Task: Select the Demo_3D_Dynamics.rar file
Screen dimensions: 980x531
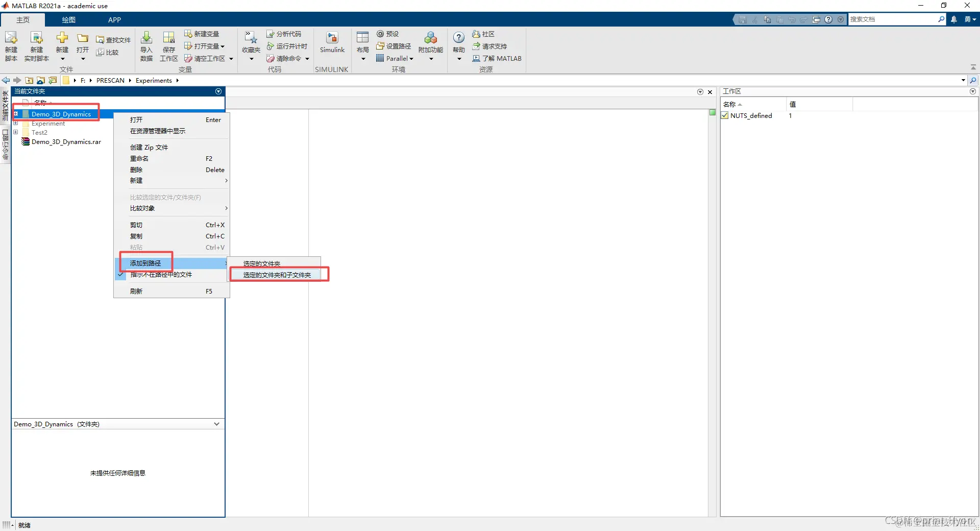Action: tap(66, 141)
